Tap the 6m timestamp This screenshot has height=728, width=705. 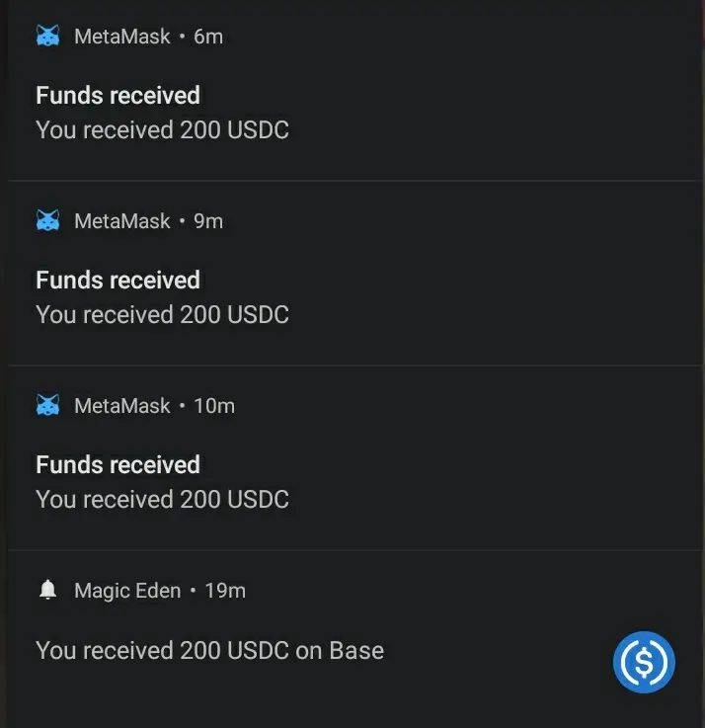coord(208,37)
